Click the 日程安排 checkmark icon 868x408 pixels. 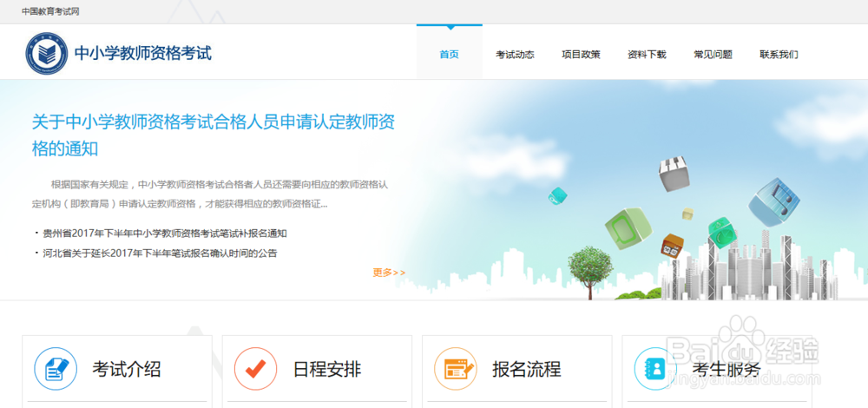click(255, 369)
